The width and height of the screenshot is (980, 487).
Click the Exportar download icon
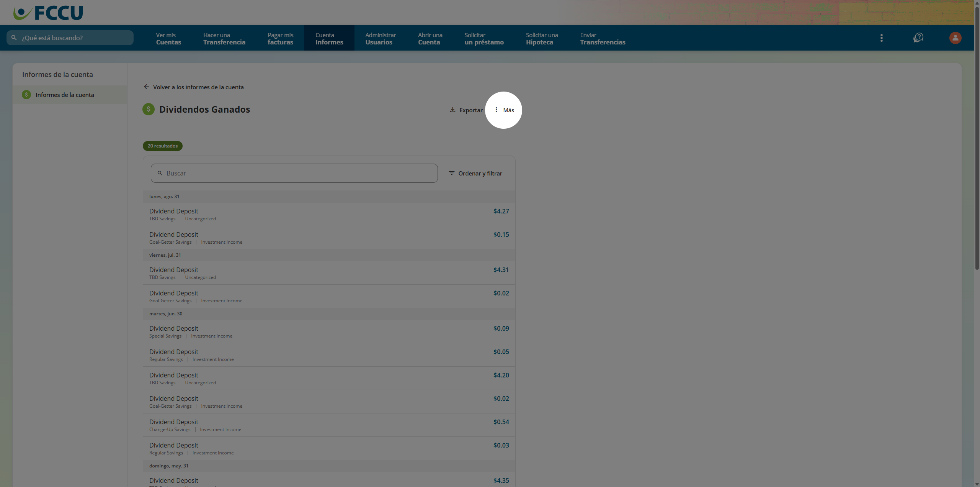pos(452,110)
